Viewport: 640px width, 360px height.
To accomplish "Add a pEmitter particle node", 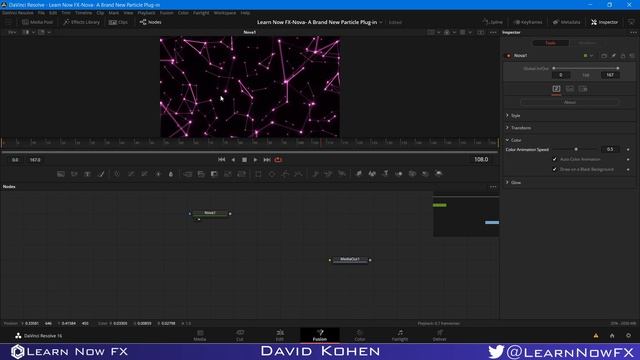I will click(x=316, y=174).
